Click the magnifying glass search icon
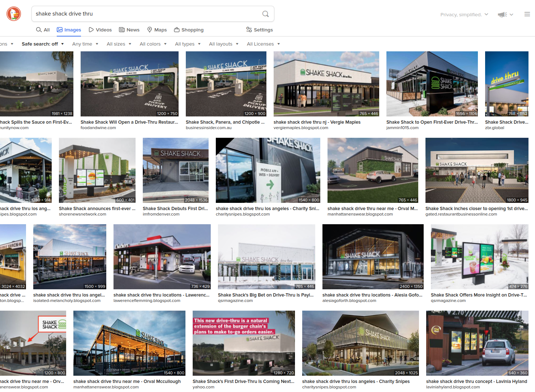Viewport: 535px width, 392px height. pos(265,14)
